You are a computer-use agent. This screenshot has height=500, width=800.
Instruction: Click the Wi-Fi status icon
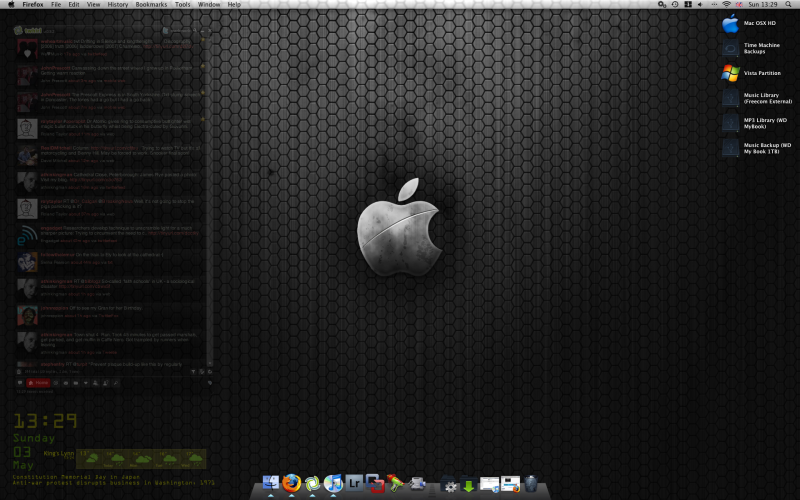pos(727,5)
